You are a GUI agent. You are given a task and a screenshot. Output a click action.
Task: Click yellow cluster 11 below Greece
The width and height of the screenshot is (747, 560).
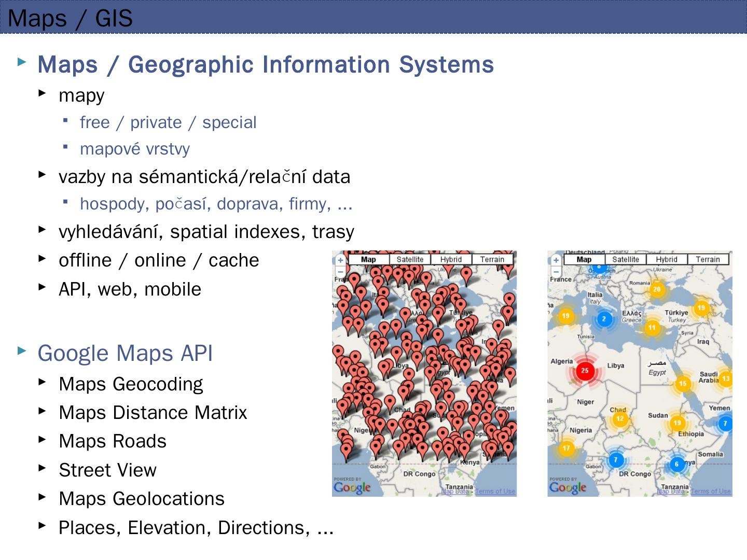(x=652, y=328)
